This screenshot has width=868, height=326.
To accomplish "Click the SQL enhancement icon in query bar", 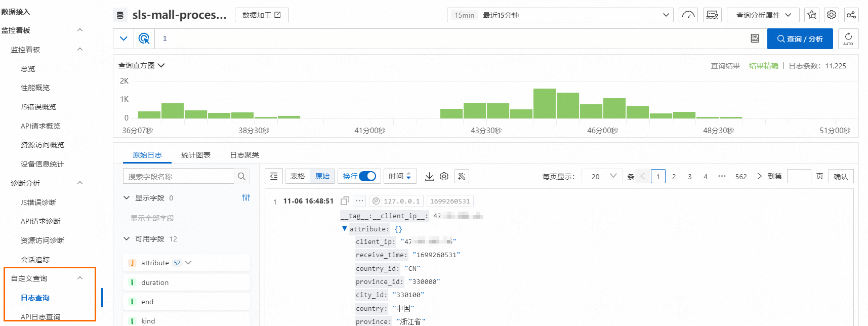I will coord(755,38).
